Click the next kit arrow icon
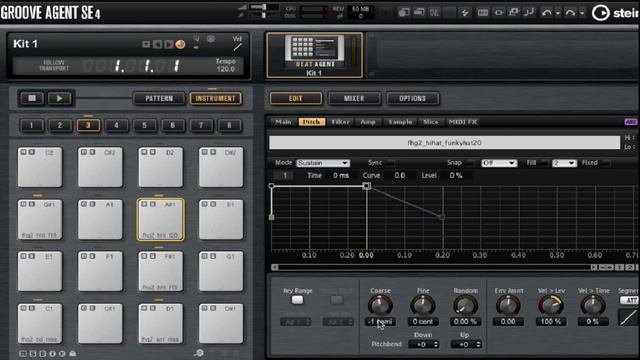Image resolution: width=640 pixels, height=360 pixels. coord(168,44)
